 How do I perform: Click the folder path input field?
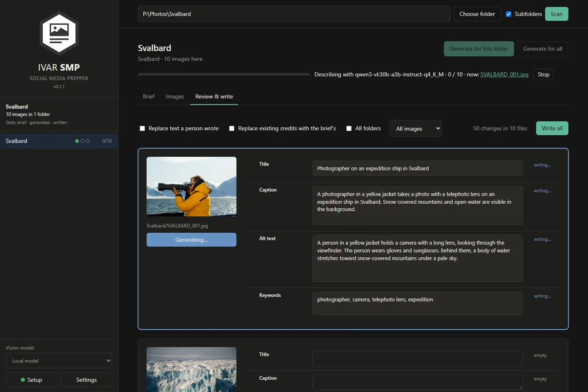294,14
